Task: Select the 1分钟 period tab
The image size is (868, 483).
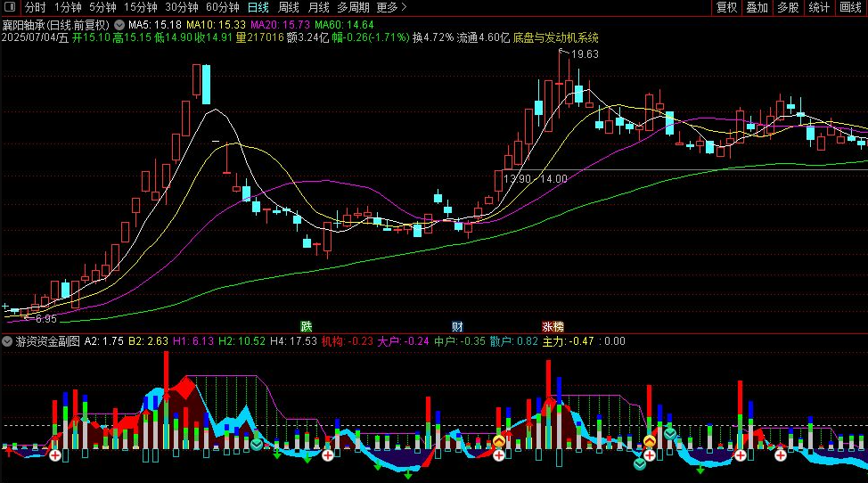Action: coord(68,7)
